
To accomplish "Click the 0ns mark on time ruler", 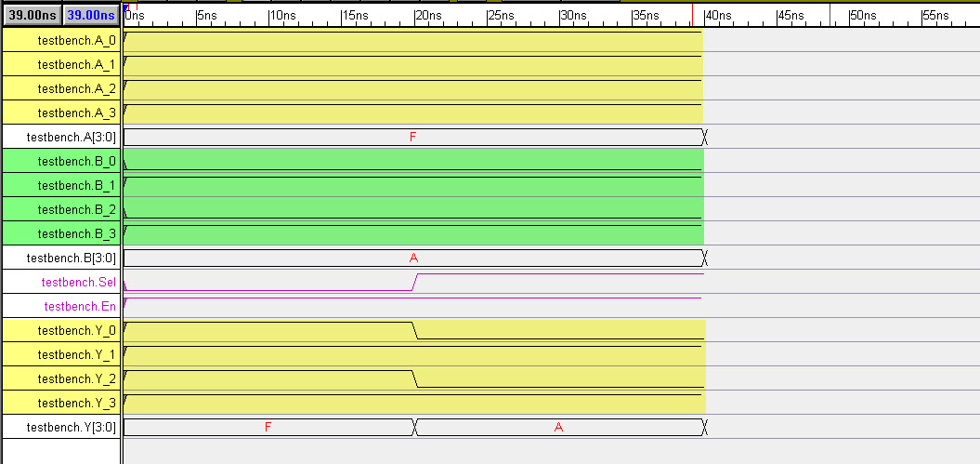I will [134, 16].
